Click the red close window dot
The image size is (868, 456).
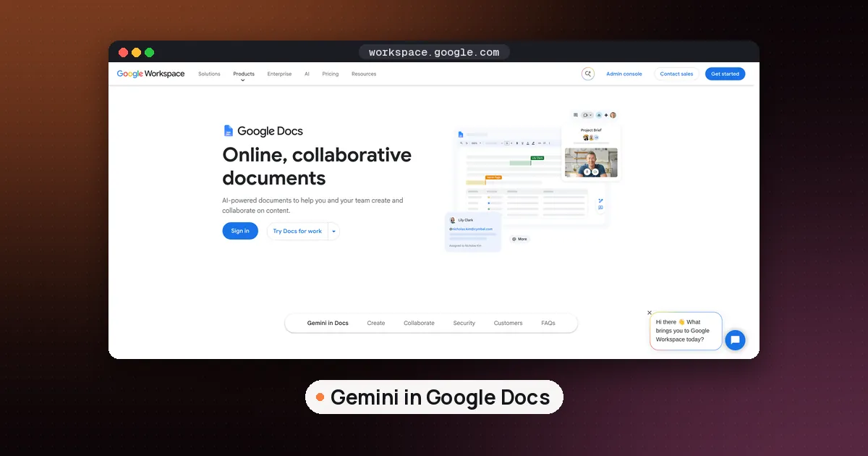pos(123,52)
